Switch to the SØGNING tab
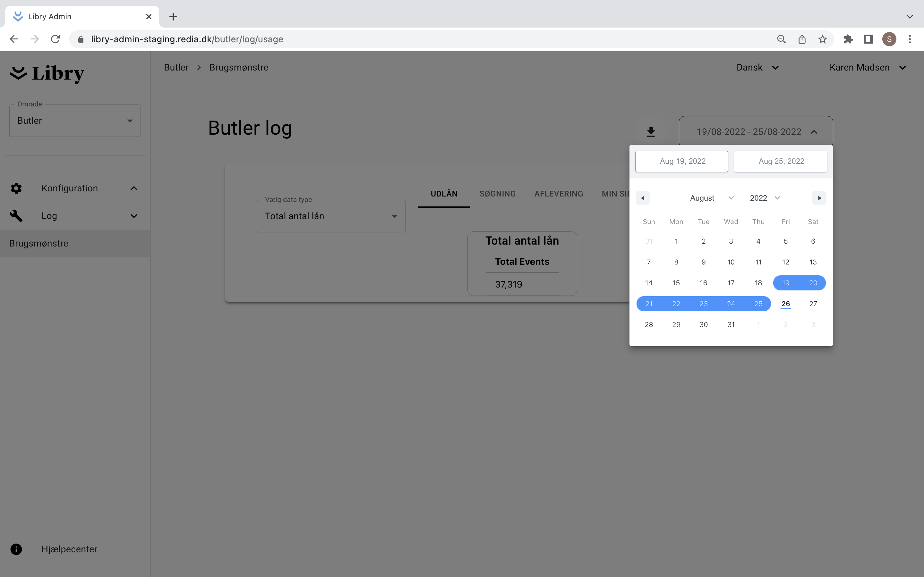The width and height of the screenshot is (924, 577). (498, 194)
